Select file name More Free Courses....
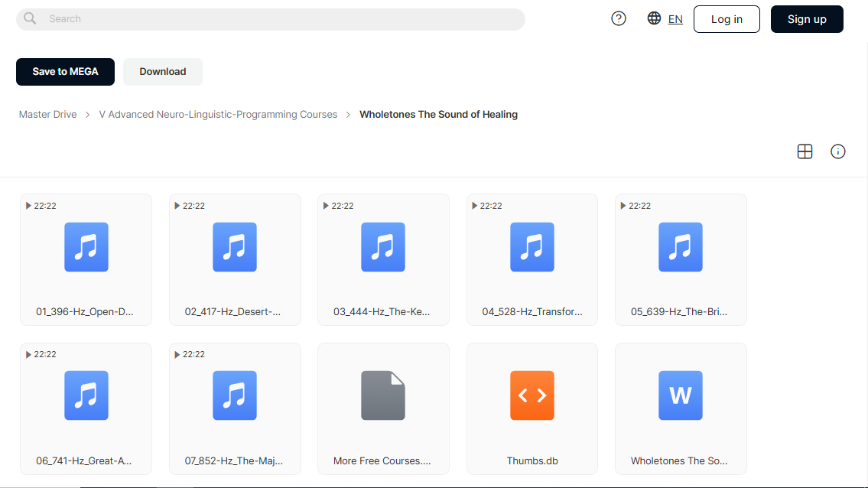Viewport: 868px width, 488px height. [x=382, y=461]
